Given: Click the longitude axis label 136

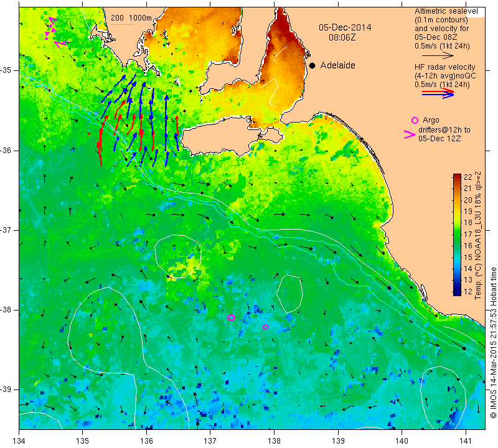Looking at the screenshot, I should point(146,441).
